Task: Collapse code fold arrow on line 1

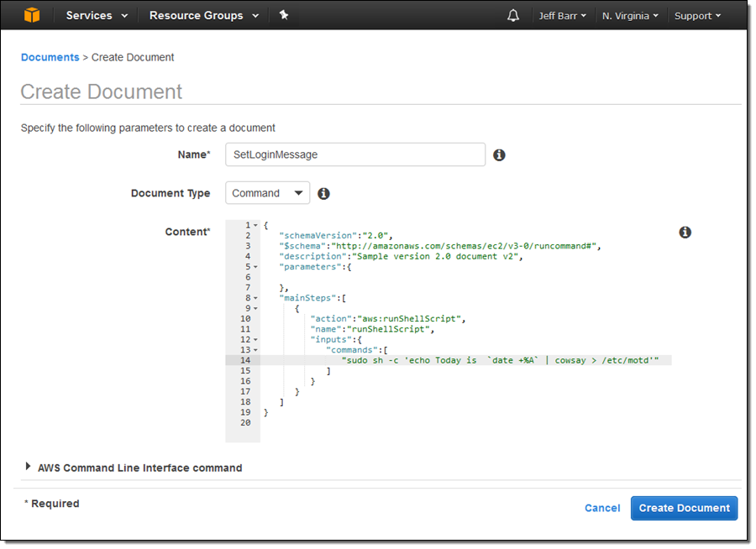Action: point(255,226)
